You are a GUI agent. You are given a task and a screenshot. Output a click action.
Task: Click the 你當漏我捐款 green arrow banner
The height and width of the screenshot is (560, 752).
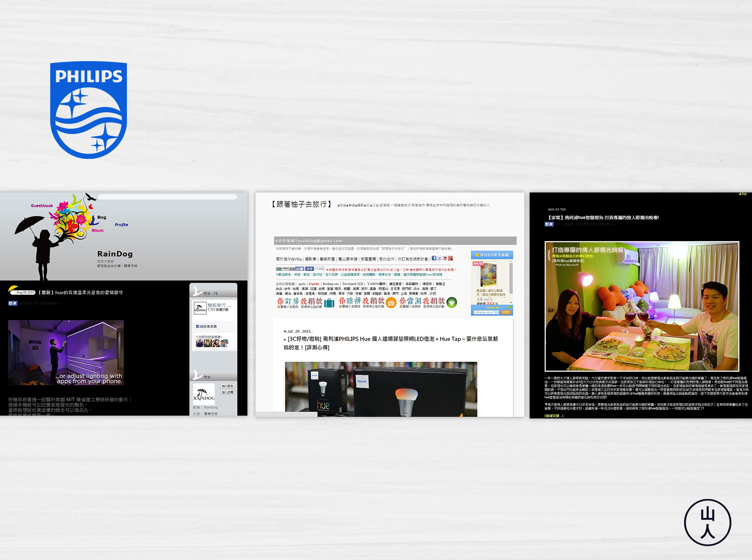pyautogui.click(x=428, y=302)
